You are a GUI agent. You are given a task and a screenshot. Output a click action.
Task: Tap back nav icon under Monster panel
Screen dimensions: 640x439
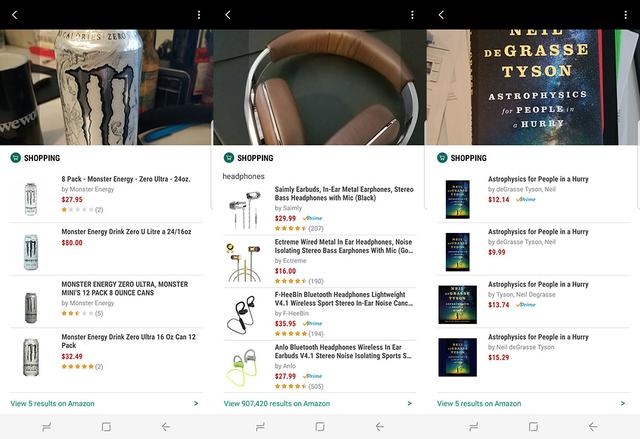(166, 427)
